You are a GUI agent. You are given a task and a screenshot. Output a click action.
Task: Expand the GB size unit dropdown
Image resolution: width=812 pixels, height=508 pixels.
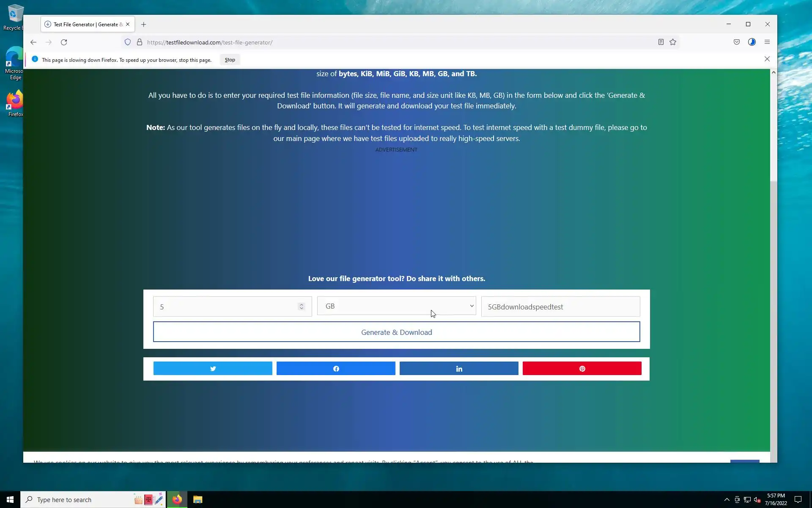[396, 306]
